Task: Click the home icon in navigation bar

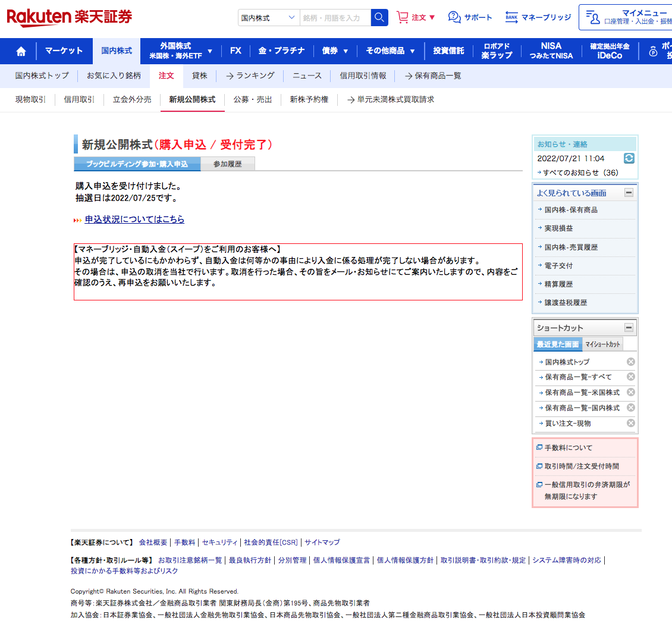Action: pyautogui.click(x=21, y=51)
